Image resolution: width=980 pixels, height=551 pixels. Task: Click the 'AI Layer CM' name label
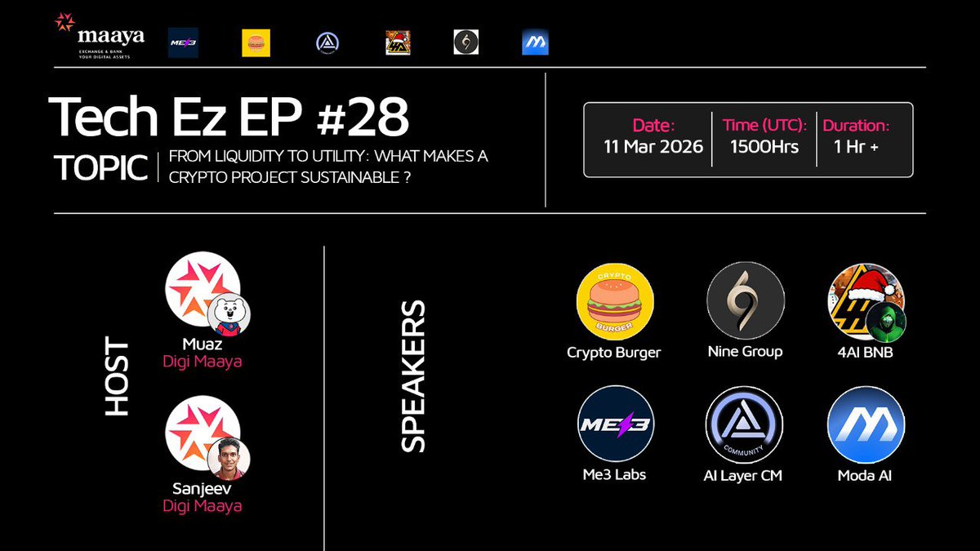pos(744,476)
